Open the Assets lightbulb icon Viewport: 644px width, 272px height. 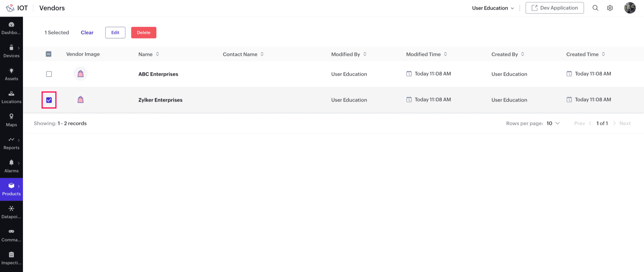point(11,71)
